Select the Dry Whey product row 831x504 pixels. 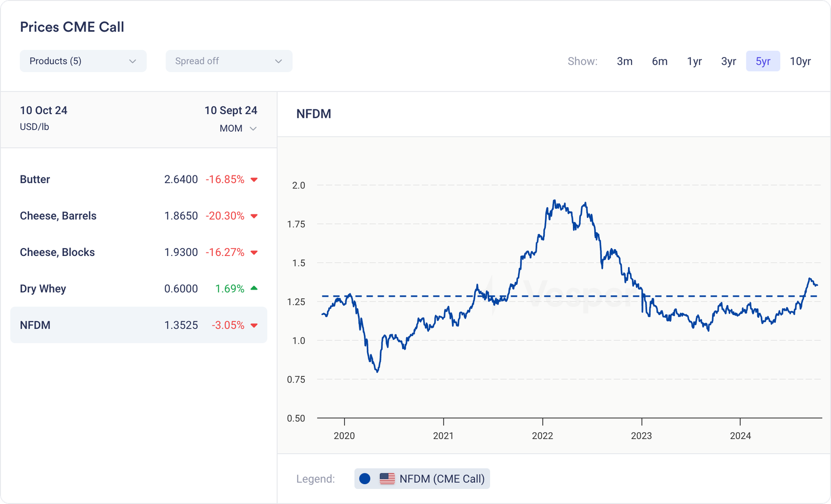pyautogui.click(x=138, y=289)
